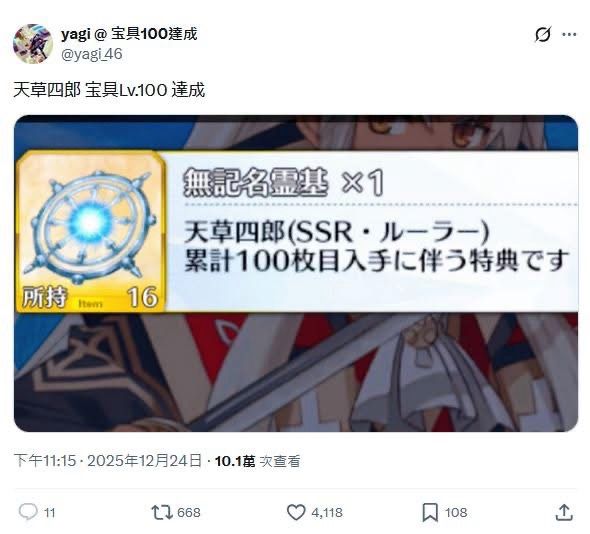Click the Grok circle-slash icon
Screen dimensions: 590x534
click(543, 35)
